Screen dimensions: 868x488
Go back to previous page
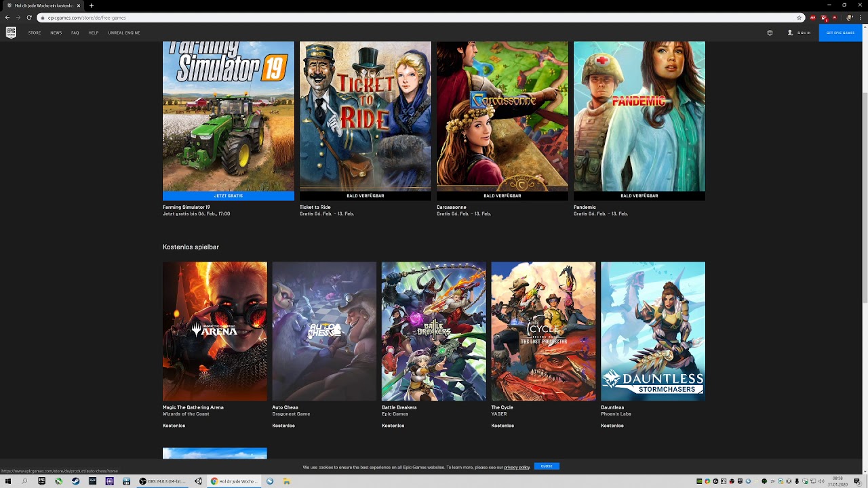click(x=7, y=18)
